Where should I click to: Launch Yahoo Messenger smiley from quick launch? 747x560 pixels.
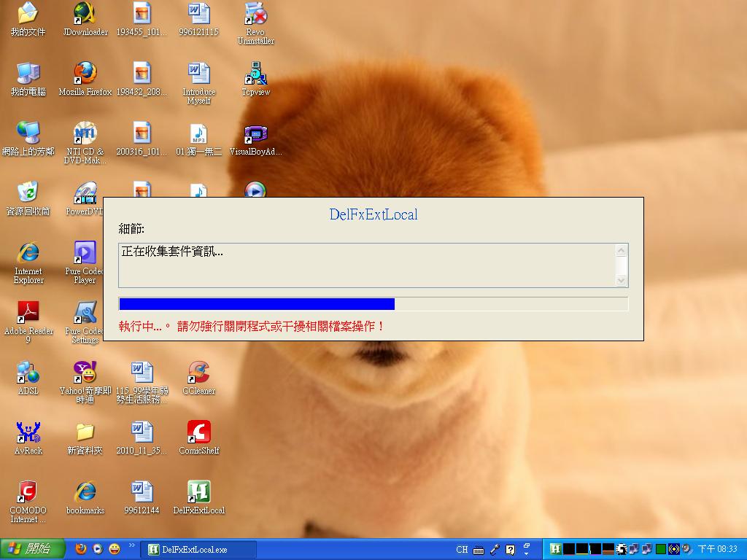point(115,549)
